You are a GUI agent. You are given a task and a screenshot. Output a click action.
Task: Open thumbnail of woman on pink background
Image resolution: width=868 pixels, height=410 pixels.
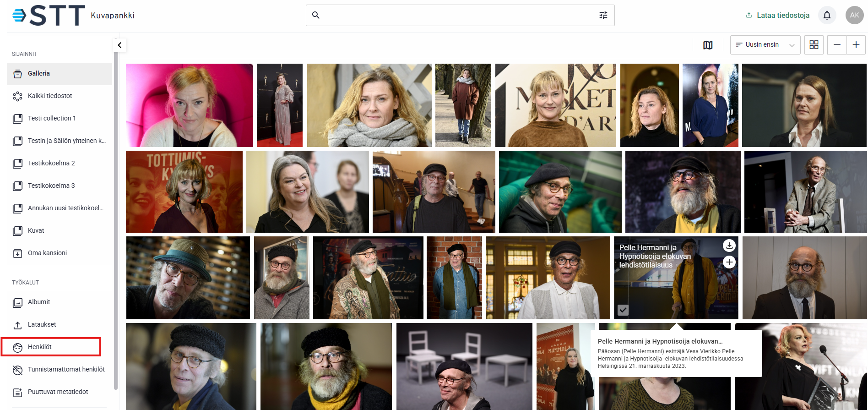(x=189, y=105)
